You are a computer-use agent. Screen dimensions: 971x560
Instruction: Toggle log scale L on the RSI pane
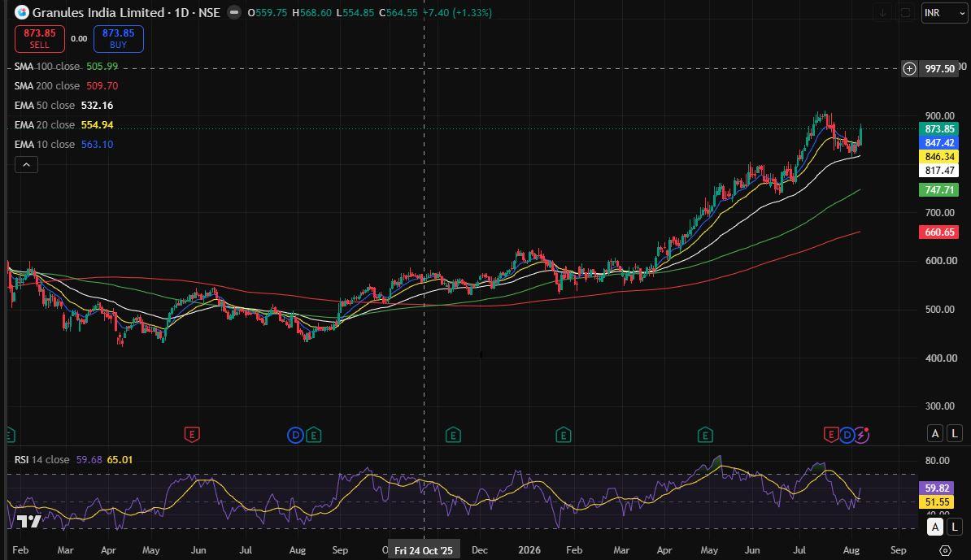click(x=955, y=527)
